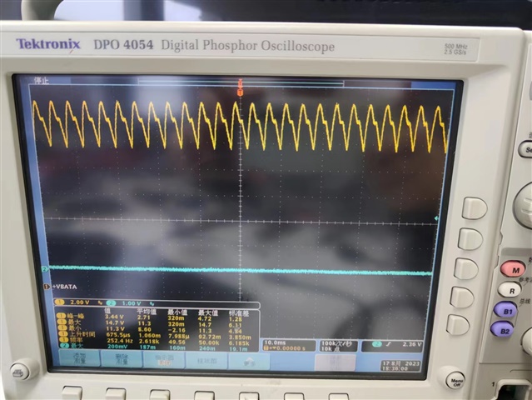Choose the 删除测量 remove measurement menu item
Viewport: 532px width, 400px height.
tap(122, 359)
